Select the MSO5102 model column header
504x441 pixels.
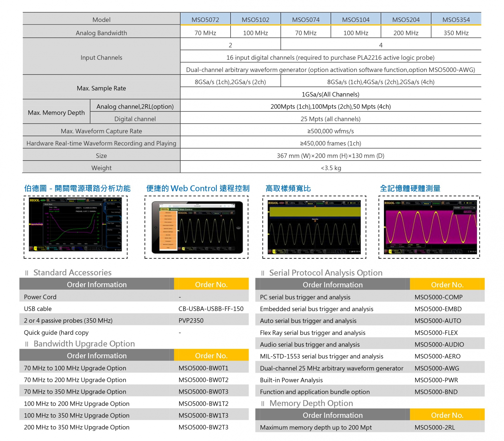click(256, 19)
